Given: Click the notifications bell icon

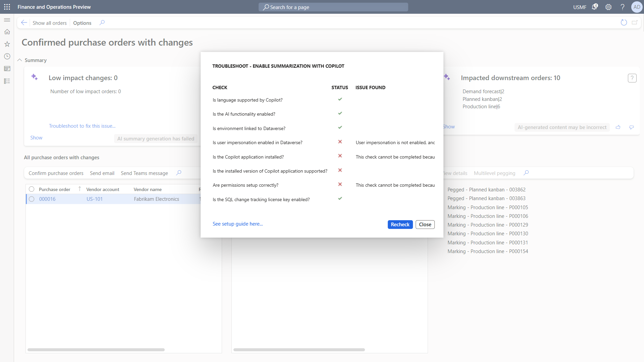Looking at the screenshot, I should 595,7.
